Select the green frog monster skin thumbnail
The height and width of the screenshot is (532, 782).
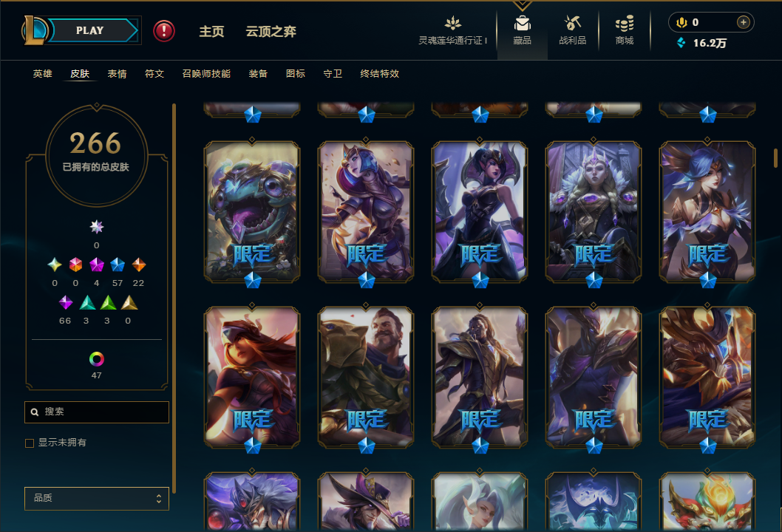(252, 211)
